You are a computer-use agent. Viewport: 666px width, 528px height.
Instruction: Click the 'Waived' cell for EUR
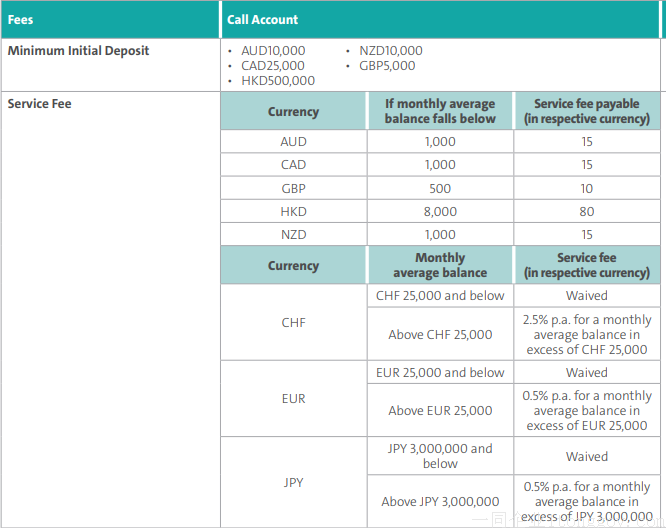[587, 373]
